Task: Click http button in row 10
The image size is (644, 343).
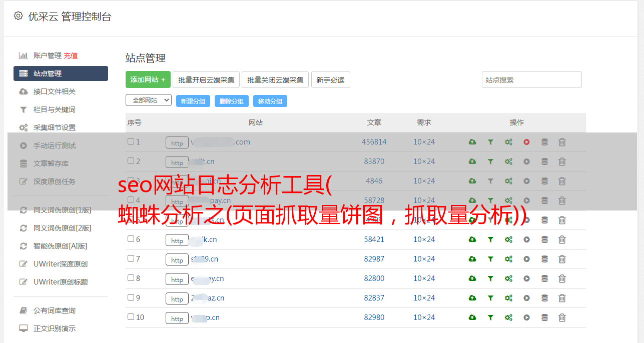Action: click(177, 318)
